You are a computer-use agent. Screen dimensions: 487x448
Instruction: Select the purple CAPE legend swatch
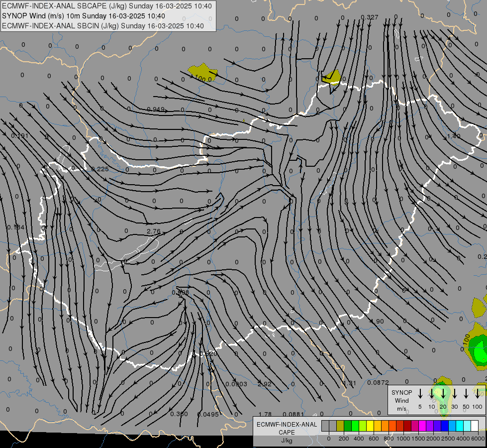(430, 426)
